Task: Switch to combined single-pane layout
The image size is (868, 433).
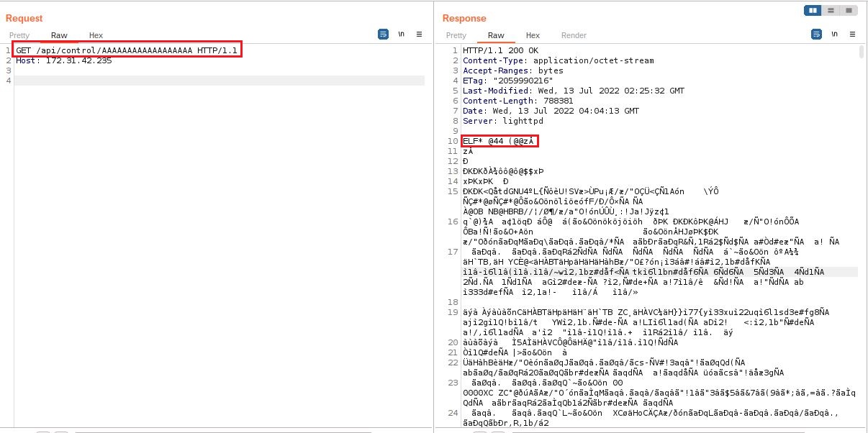Action: pyautogui.click(x=849, y=11)
